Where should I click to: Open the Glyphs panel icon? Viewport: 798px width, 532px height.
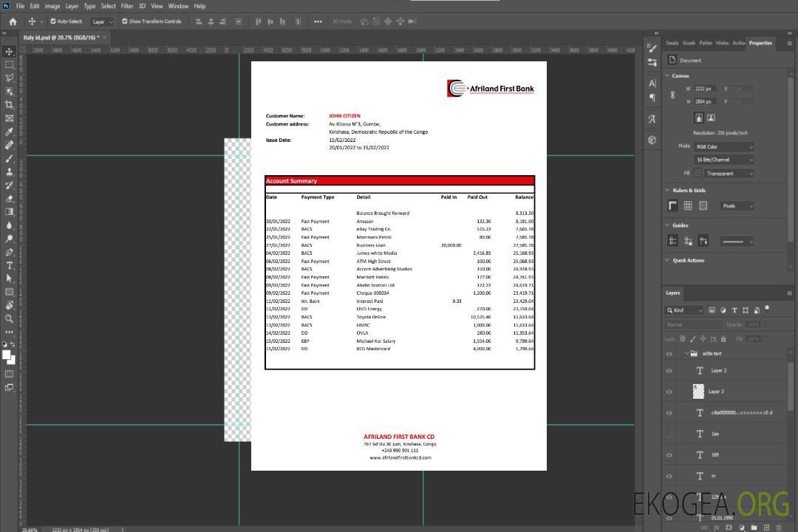[652, 118]
